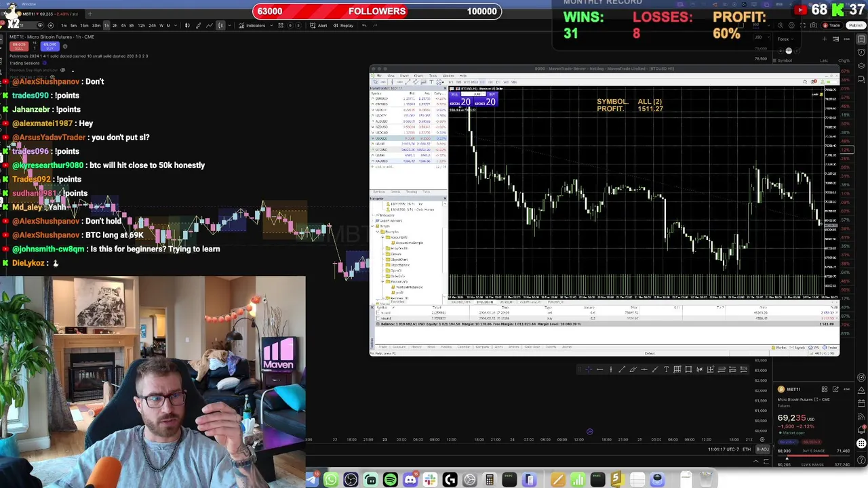Open the three-dots menu in MBT1! details panel
Screen dimensions: 868x488
pos(846,389)
